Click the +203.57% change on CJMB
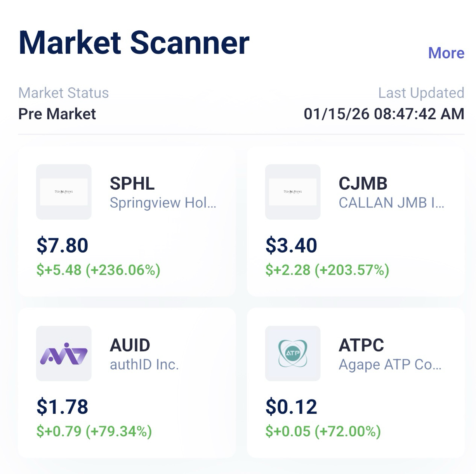This screenshot has height=474, width=476. (352, 270)
